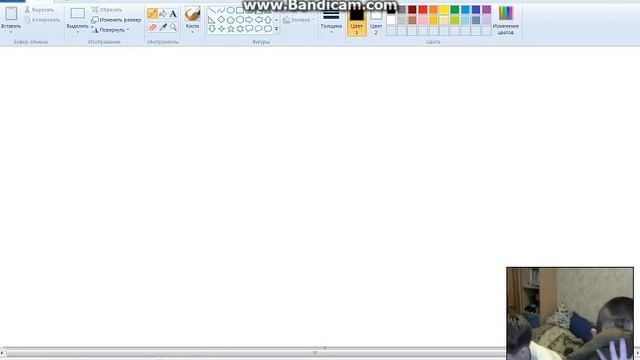Select the Magnifier tool
Viewport: 640px width, 360px height.
(x=173, y=27)
